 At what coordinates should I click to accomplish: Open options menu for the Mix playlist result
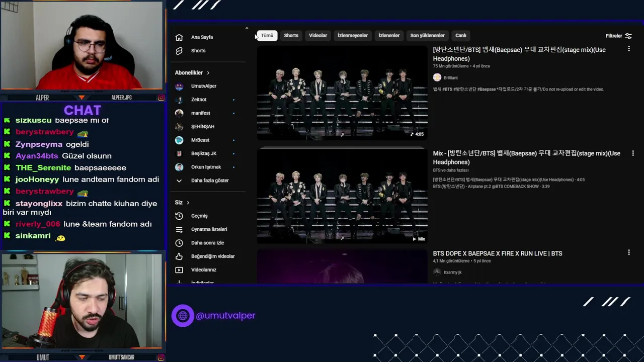pos(633,153)
